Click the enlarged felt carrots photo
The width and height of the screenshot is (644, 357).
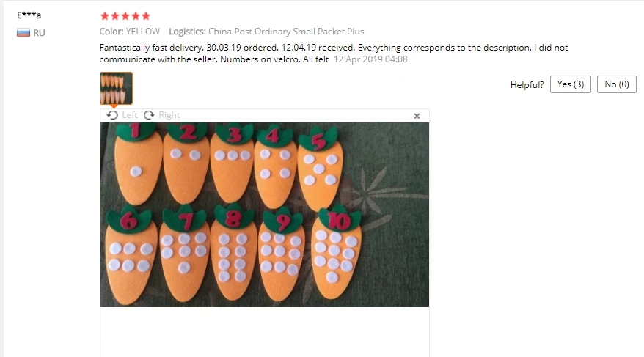click(x=265, y=215)
